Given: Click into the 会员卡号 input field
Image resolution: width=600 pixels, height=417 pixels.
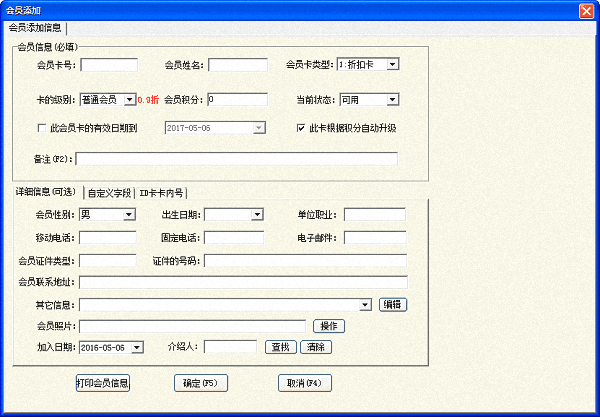Looking at the screenshot, I should tap(108, 66).
